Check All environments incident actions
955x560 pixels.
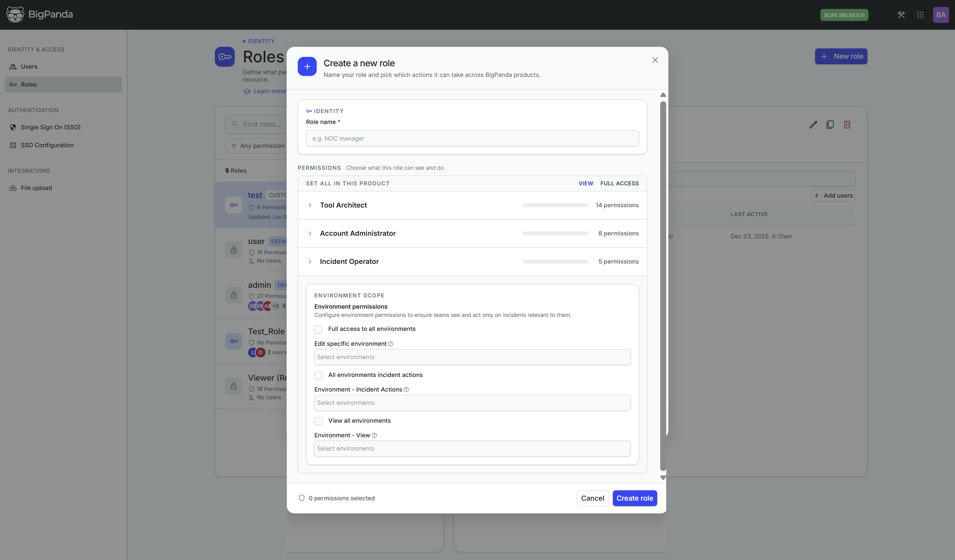coord(318,375)
